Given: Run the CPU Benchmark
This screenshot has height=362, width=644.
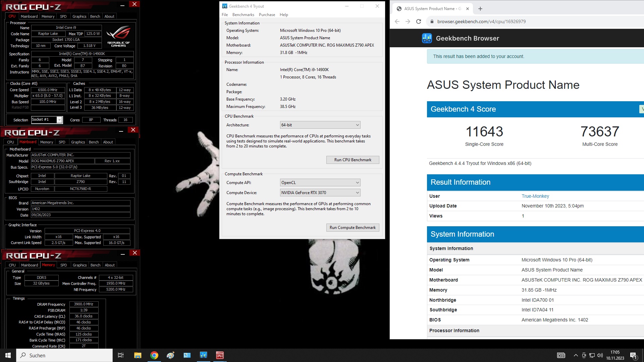Looking at the screenshot, I should (x=353, y=160).
